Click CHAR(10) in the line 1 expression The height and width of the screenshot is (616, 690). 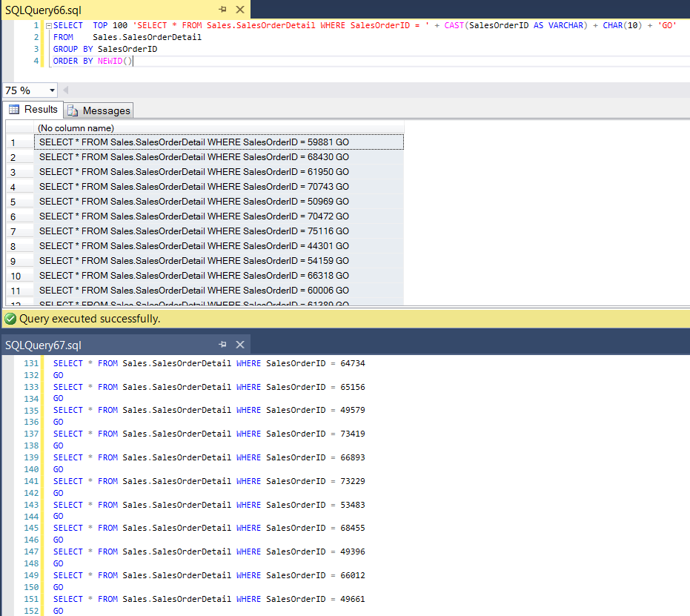[623, 25]
